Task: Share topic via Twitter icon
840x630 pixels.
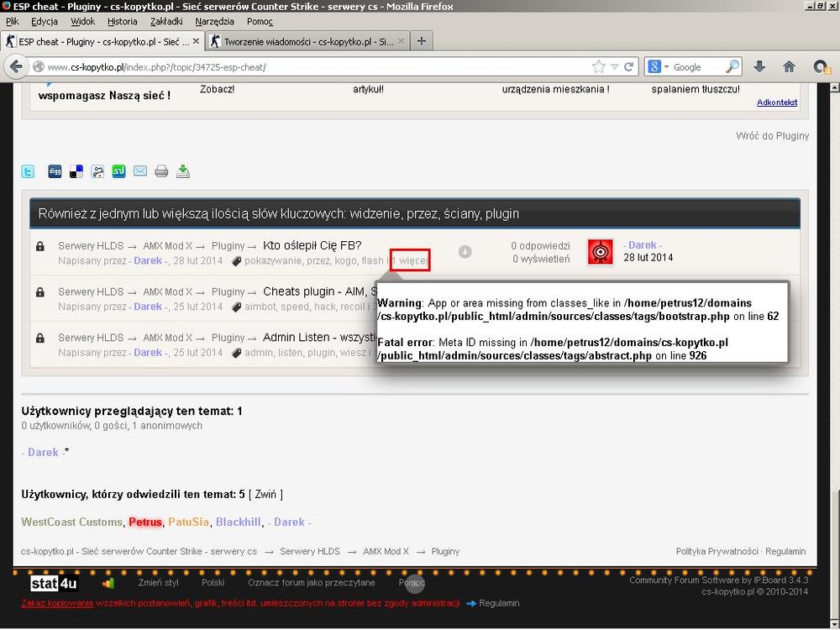Action: click(x=29, y=171)
